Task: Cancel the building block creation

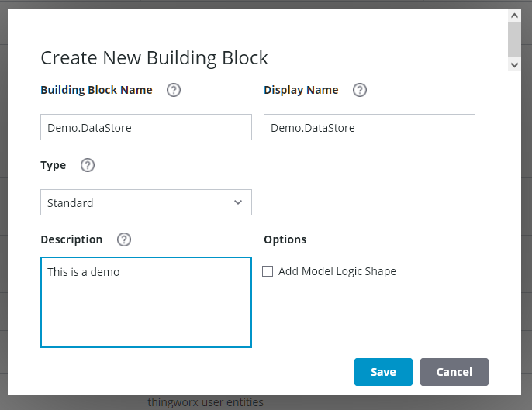Action: pyautogui.click(x=454, y=372)
